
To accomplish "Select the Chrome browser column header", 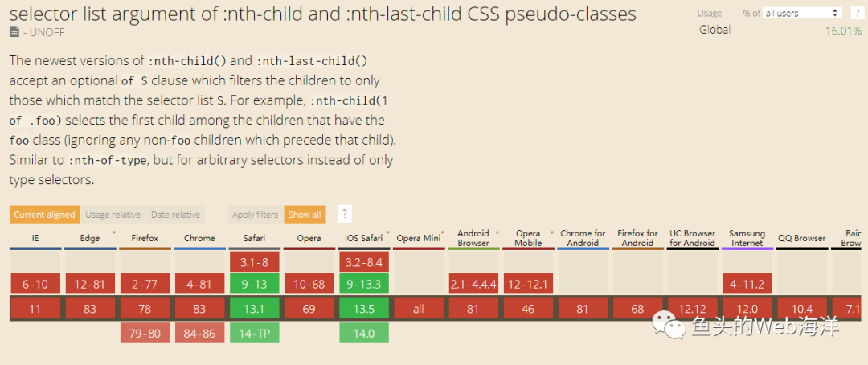I will [199, 238].
